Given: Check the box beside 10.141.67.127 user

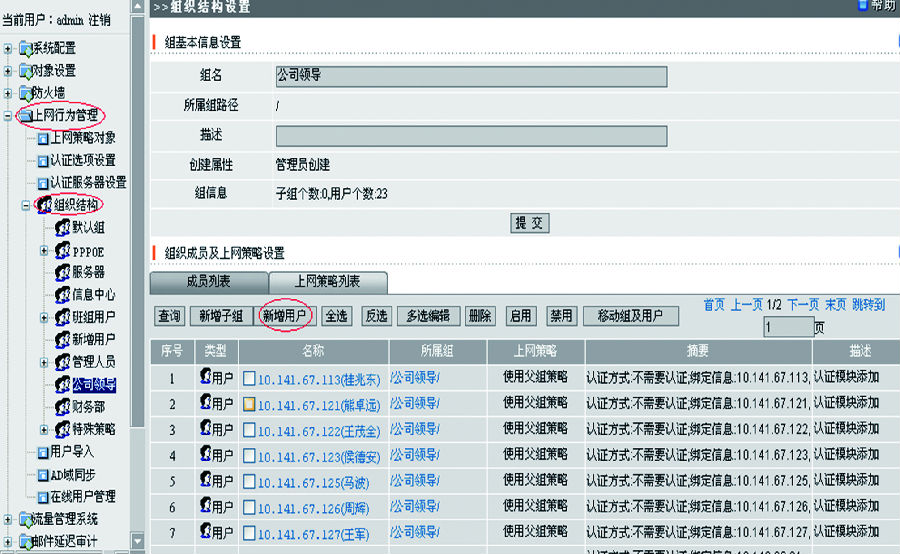Looking at the screenshot, I should (x=249, y=533).
